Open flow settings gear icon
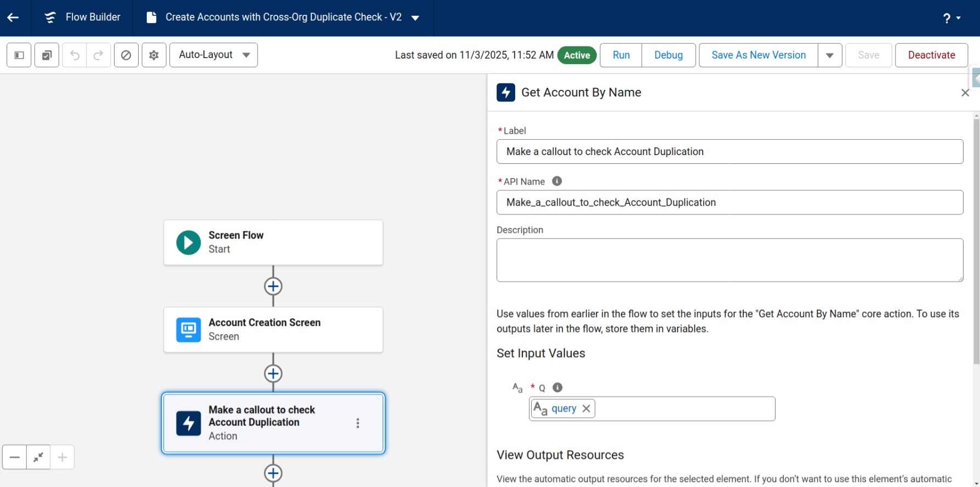 [x=154, y=55]
